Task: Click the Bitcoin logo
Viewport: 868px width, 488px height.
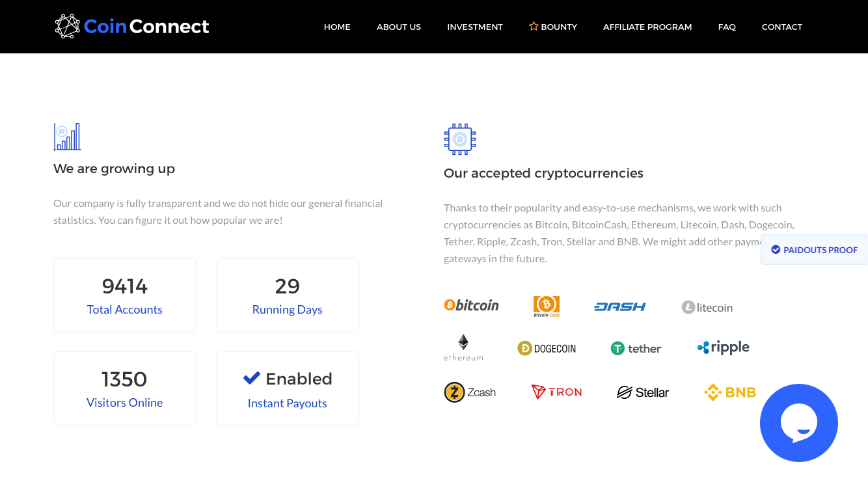Action: pos(471,305)
